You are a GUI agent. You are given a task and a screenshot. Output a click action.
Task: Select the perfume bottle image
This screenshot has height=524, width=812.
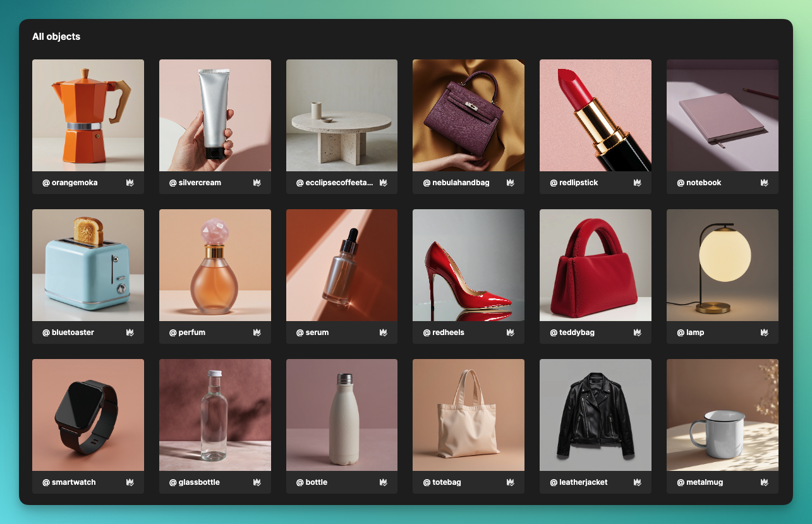point(215,265)
